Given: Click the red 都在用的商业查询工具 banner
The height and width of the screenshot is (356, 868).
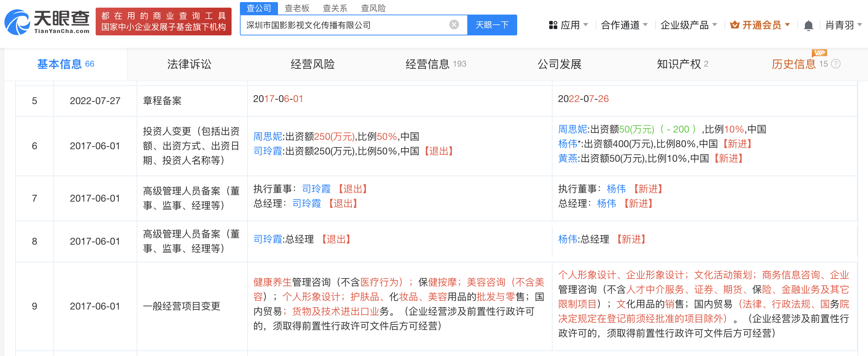Looking at the screenshot, I should [x=164, y=22].
